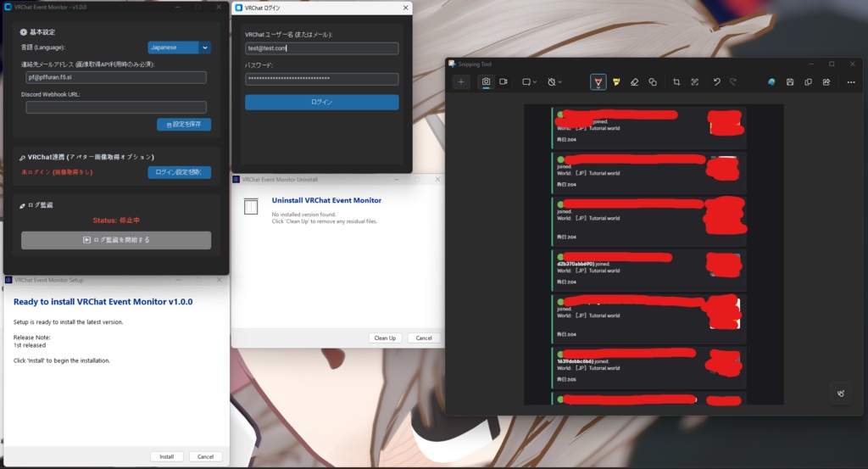Edit in Paint icon
The height and width of the screenshot is (469, 868).
tap(771, 82)
